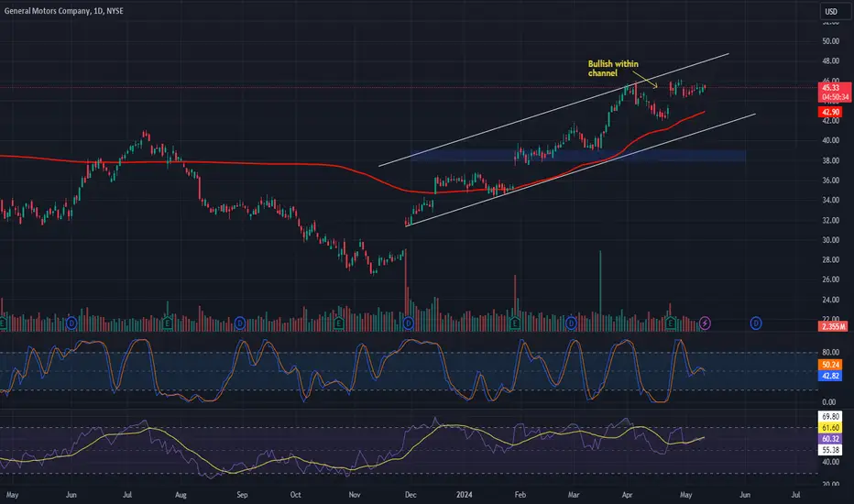Click the Feb label on time axis
This screenshot has width=854, height=504.
(520, 495)
